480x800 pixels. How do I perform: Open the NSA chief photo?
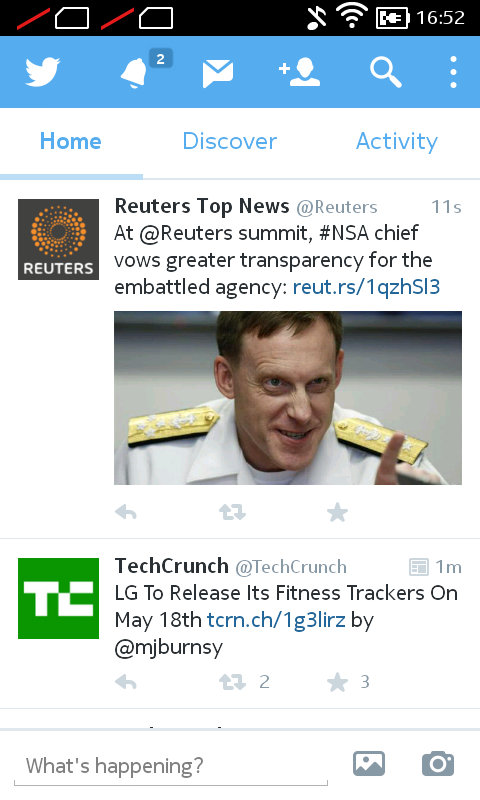click(x=288, y=398)
